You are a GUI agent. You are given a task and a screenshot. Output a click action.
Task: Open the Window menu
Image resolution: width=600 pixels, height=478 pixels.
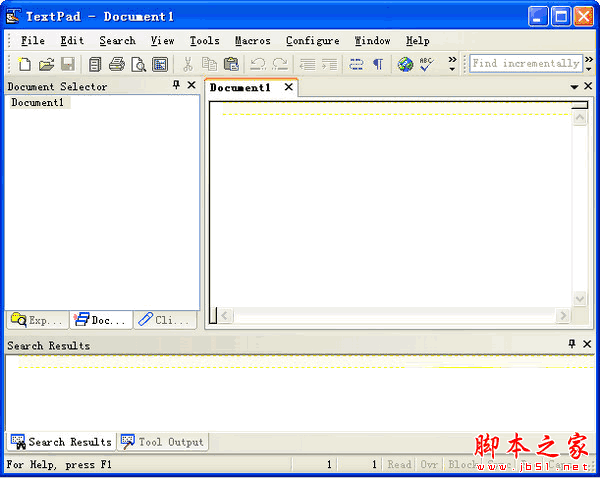[372, 41]
